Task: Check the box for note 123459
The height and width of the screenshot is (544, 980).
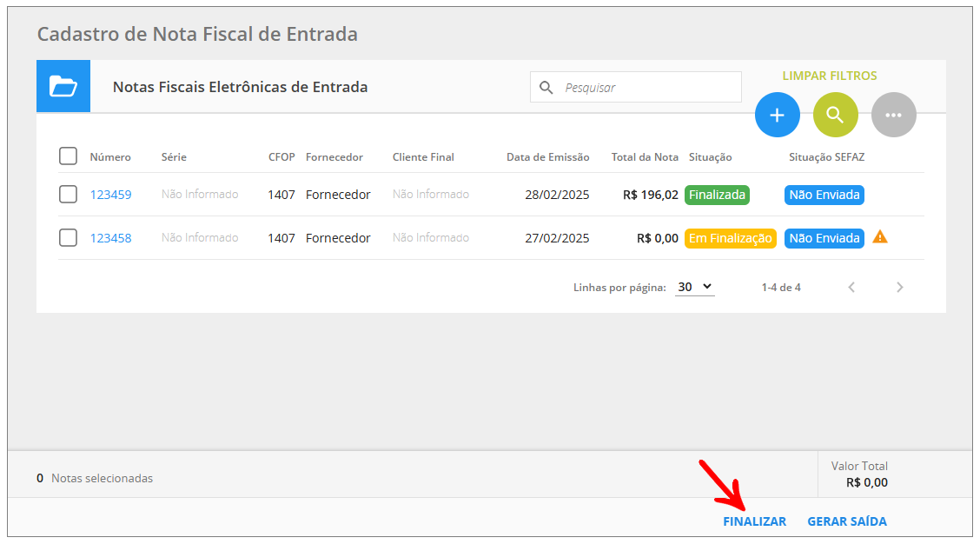Action: tap(68, 195)
